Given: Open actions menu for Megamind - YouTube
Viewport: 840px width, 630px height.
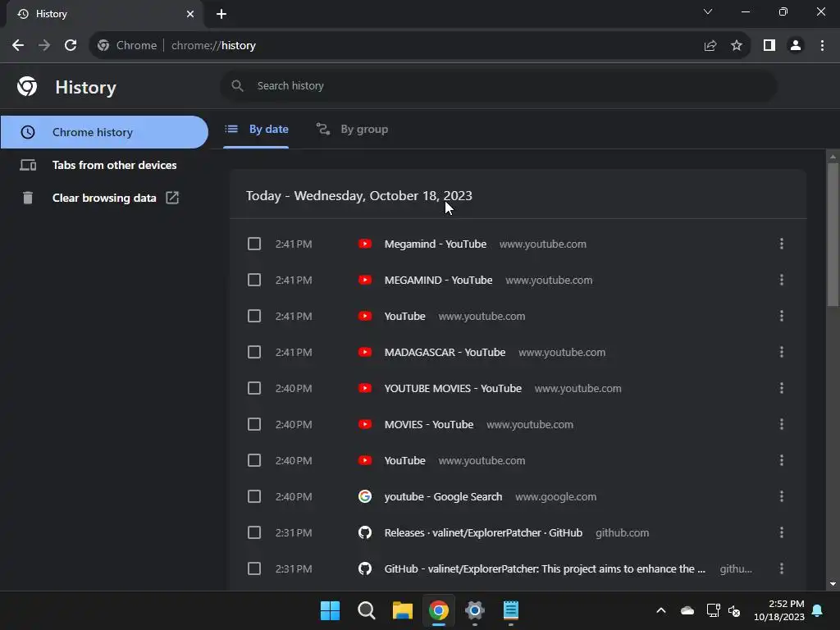Looking at the screenshot, I should click(782, 244).
